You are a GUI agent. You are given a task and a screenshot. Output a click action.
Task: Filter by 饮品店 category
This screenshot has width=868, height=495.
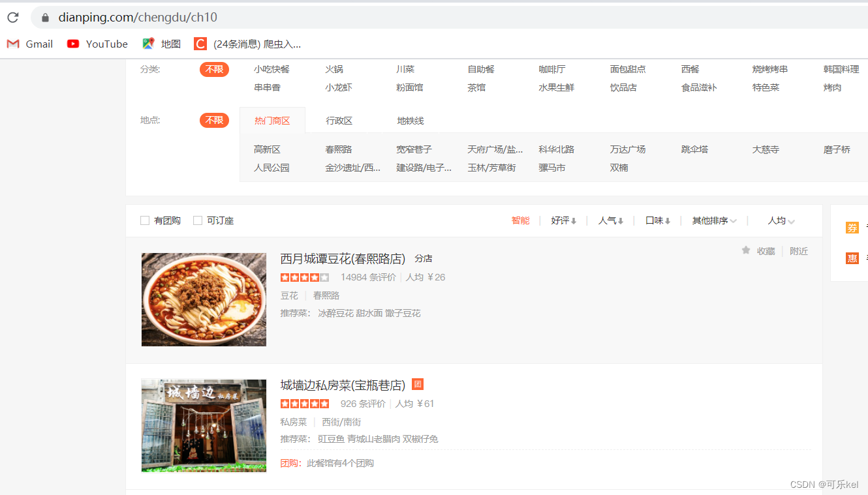[x=623, y=87]
